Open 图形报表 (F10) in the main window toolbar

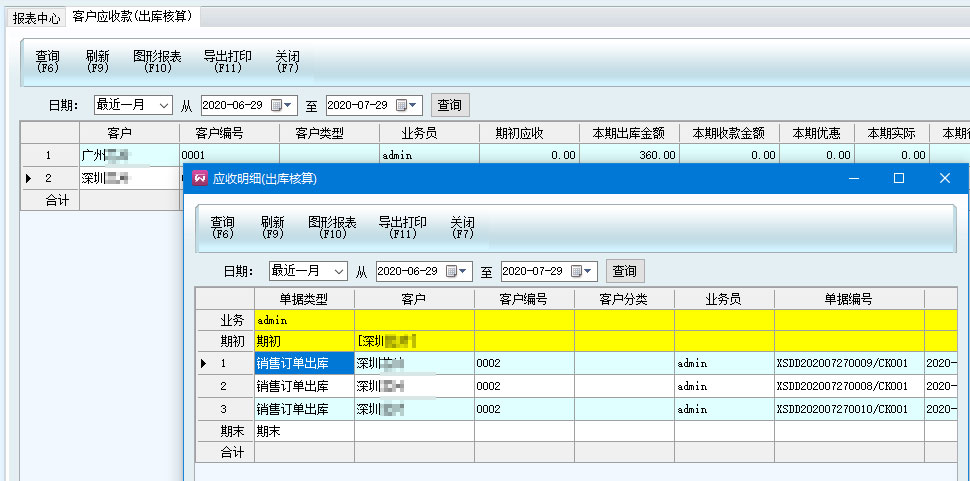pyautogui.click(x=157, y=62)
